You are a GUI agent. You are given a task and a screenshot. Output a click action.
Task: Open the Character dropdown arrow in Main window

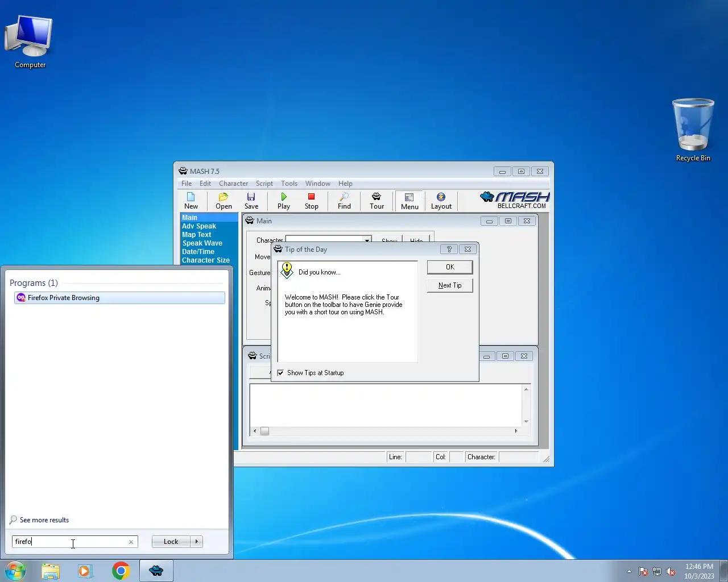click(367, 240)
